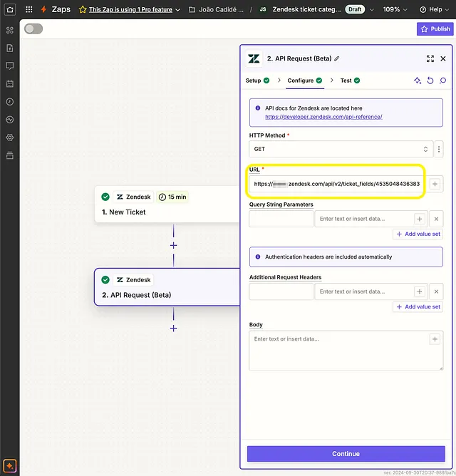Click the JS avatar badge
The height and width of the screenshot is (476, 456).
263,10
